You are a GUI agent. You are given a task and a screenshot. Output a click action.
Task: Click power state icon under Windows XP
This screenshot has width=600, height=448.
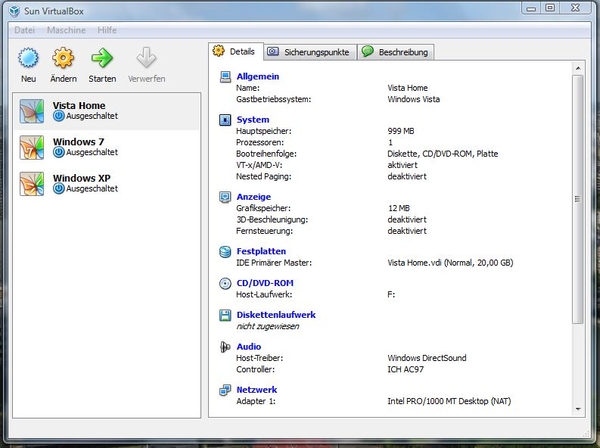point(59,189)
